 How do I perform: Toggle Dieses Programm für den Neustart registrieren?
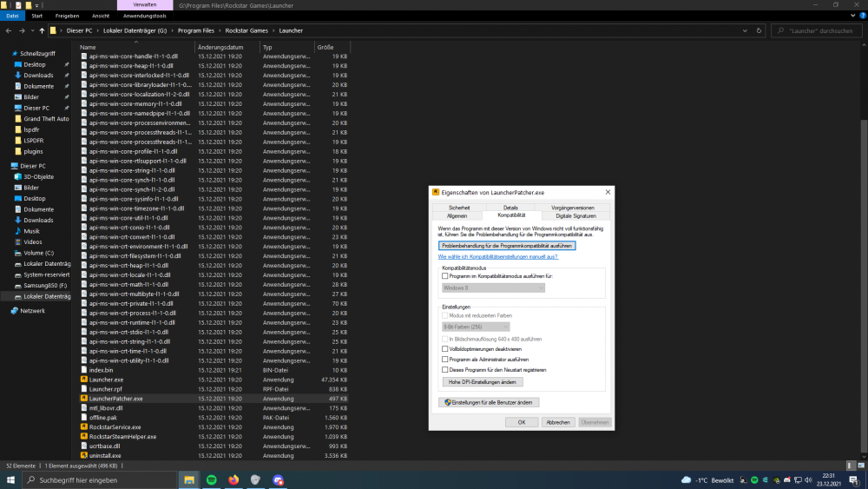tap(444, 370)
